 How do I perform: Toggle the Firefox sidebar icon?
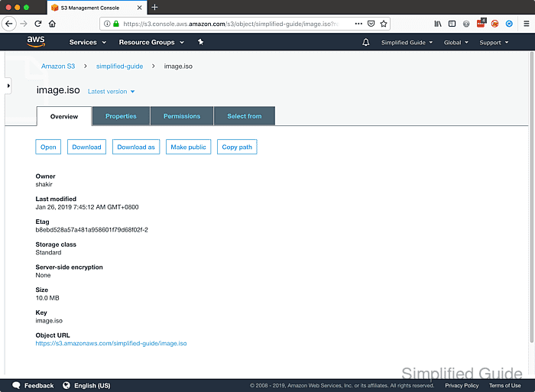point(452,24)
